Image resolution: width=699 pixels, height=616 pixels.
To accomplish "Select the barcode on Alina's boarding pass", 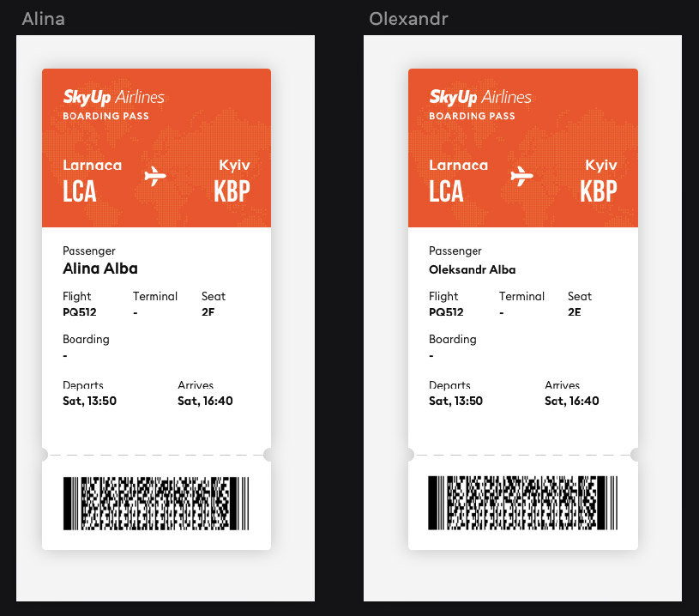I will click(x=156, y=503).
